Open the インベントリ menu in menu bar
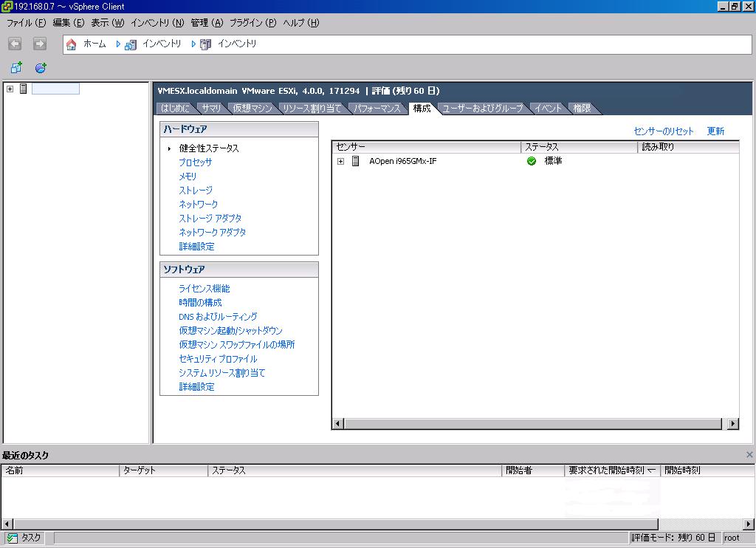Image resolution: width=756 pixels, height=548 pixels. pyautogui.click(x=157, y=23)
